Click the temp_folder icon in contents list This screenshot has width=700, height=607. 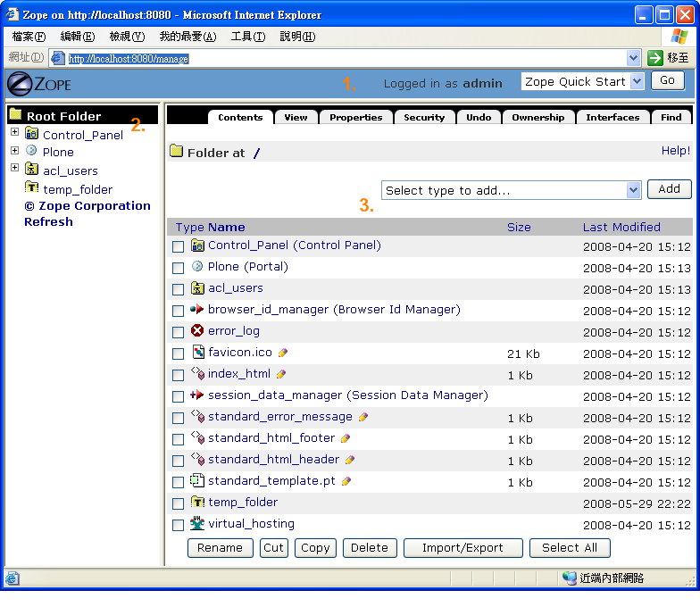tap(197, 502)
